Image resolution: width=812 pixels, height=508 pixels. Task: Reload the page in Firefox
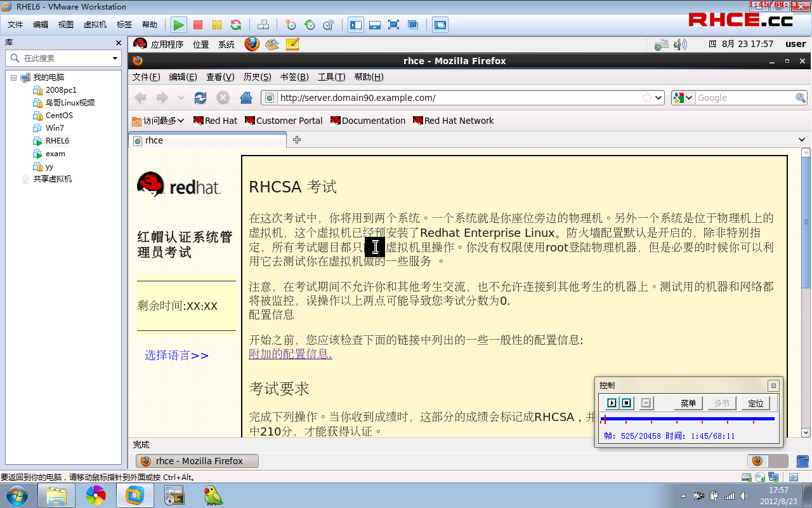pos(200,98)
